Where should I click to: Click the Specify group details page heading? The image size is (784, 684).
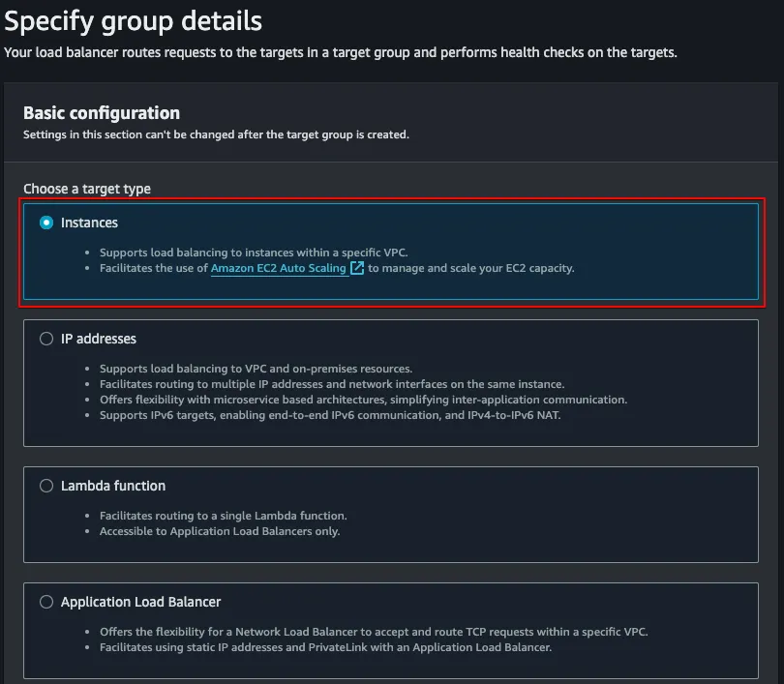[133, 19]
